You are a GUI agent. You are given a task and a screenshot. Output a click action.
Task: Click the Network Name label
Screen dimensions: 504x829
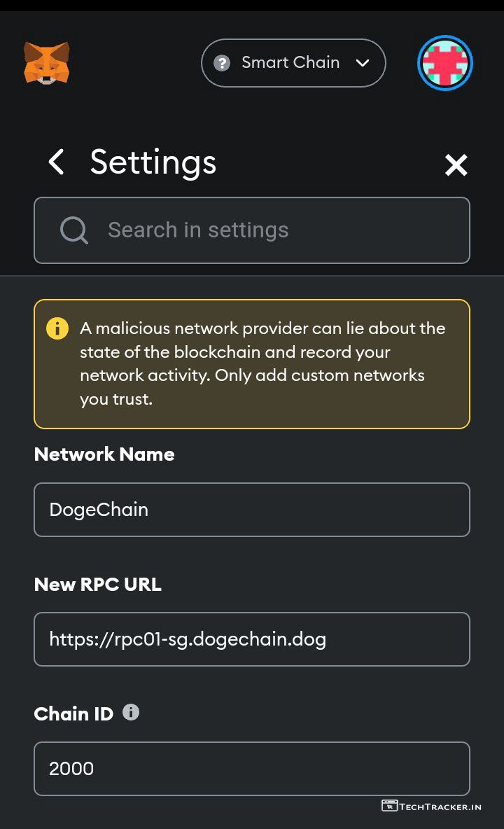(104, 454)
